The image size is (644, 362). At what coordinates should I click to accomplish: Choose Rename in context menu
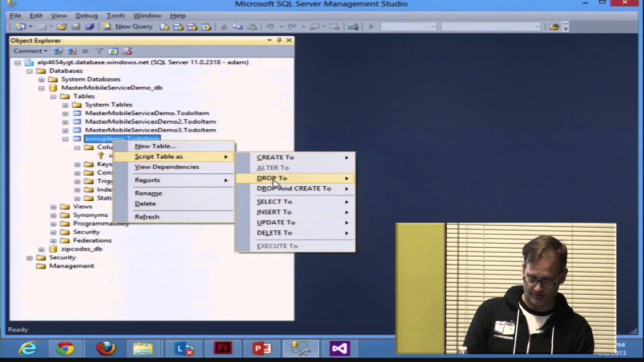tap(174, 193)
